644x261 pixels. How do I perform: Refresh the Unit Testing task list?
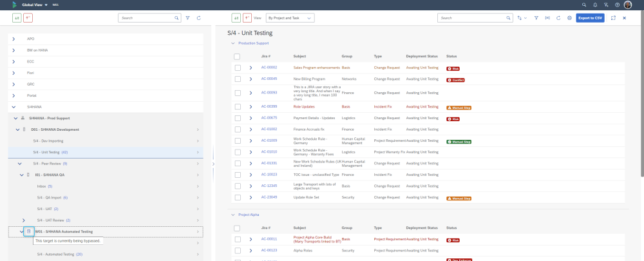(x=558, y=18)
